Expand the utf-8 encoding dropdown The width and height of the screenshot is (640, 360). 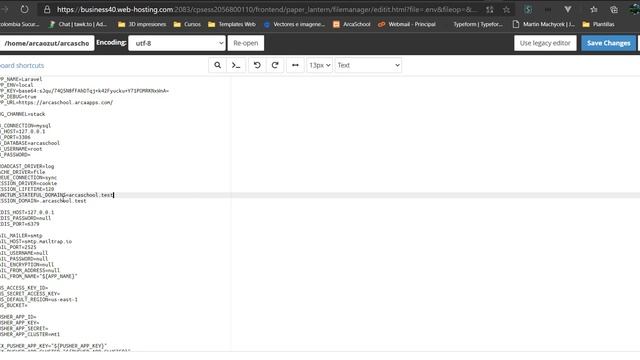[x=177, y=43]
